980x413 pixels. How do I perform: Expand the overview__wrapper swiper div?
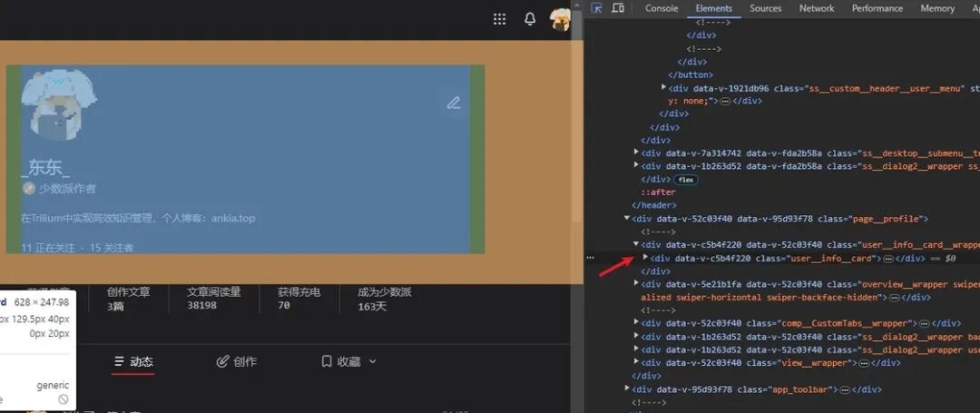(636, 283)
